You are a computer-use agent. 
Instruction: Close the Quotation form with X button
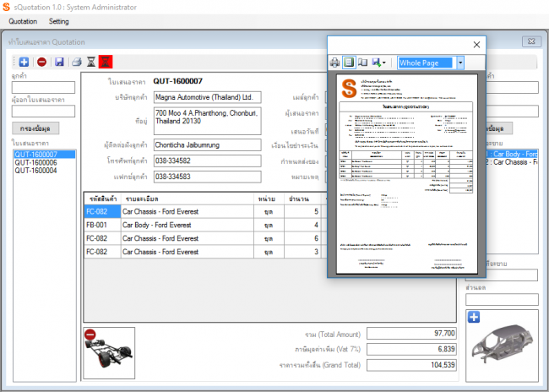coord(531,41)
